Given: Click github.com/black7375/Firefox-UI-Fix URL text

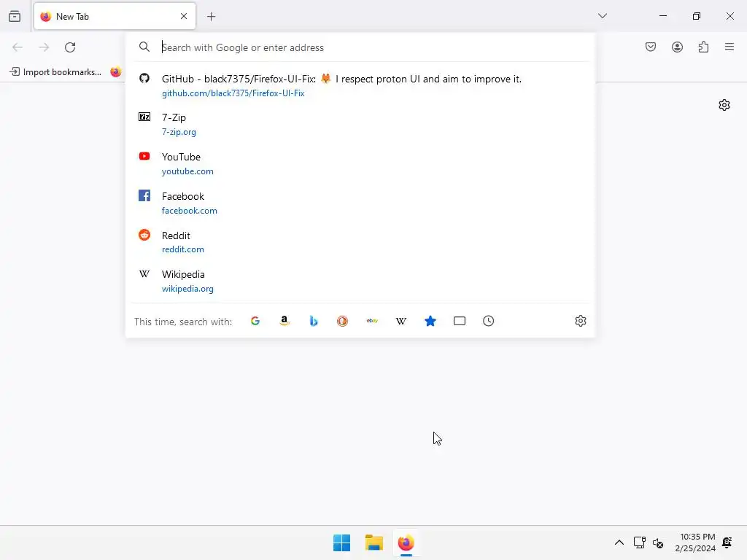Looking at the screenshot, I should [233, 93].
